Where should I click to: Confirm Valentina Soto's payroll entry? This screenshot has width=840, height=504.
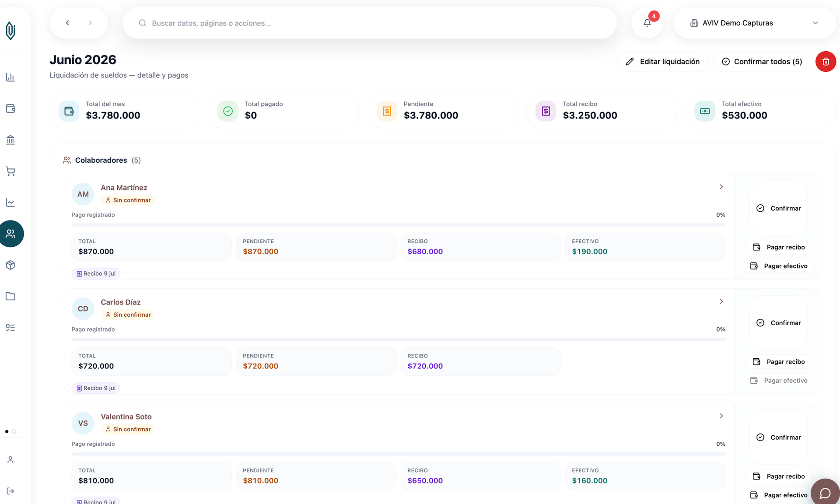(x=778, y=437)
